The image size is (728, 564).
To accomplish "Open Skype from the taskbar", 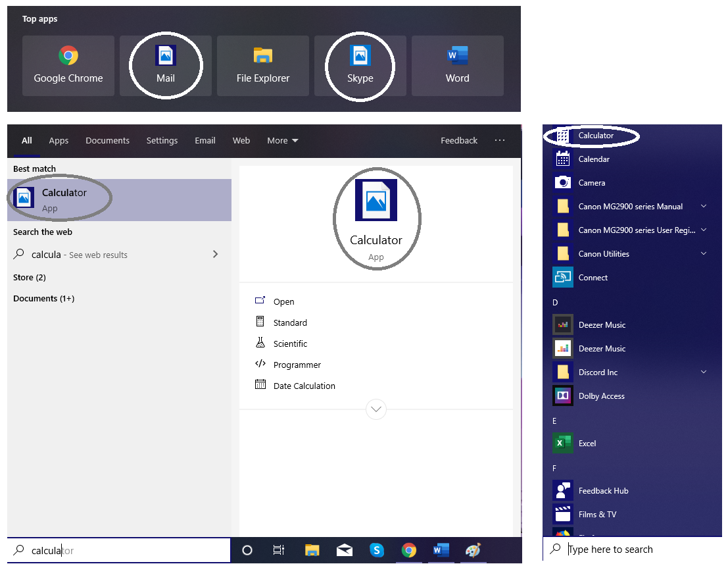I will pos(377,551).
